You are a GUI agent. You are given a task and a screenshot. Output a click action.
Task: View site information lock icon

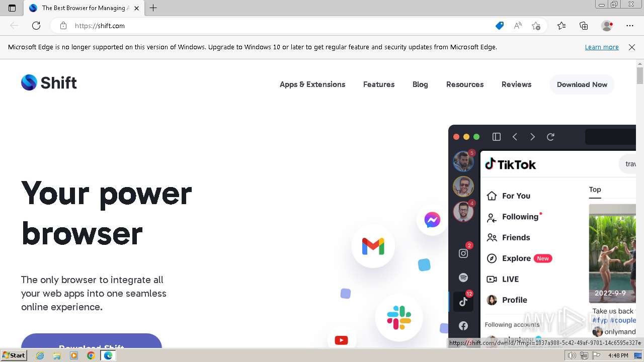(x=63, y=26)
